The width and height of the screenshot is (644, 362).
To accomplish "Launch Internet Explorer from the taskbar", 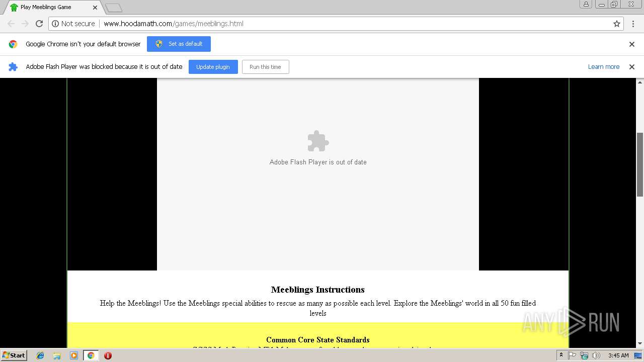I will (x=40, y=355).
